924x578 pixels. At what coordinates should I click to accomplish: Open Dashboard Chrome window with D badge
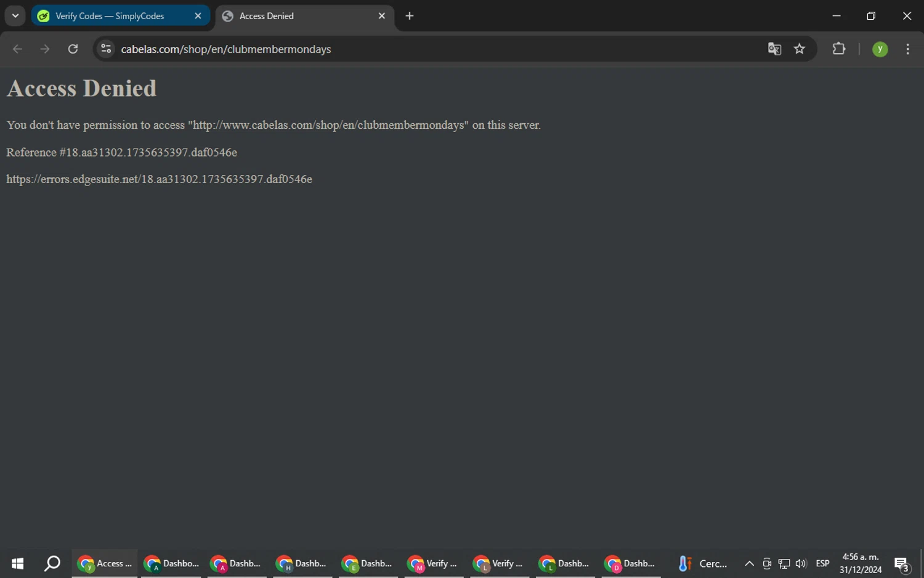tap(631, 563)
